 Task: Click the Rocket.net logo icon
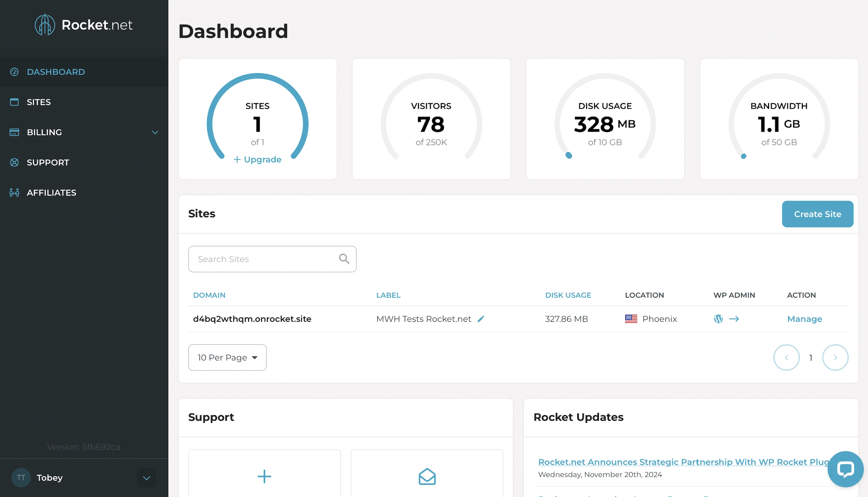pyautogui.click(x=45, y=25)
